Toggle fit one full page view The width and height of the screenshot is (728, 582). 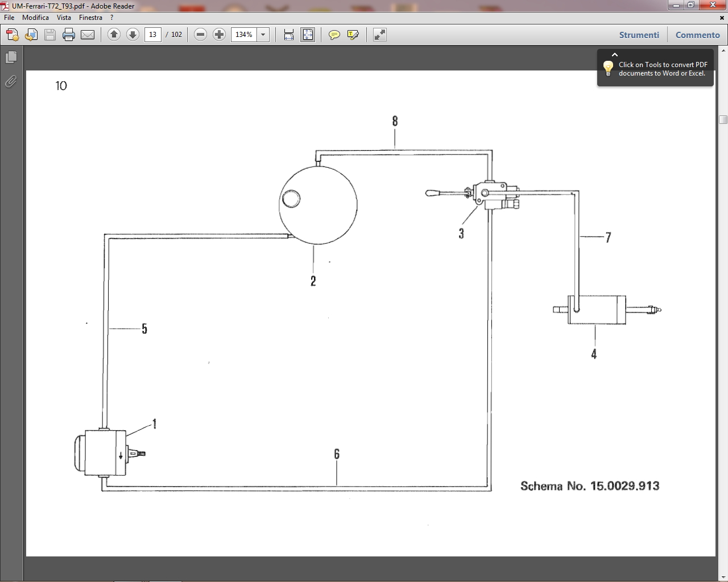pos(308,35)
